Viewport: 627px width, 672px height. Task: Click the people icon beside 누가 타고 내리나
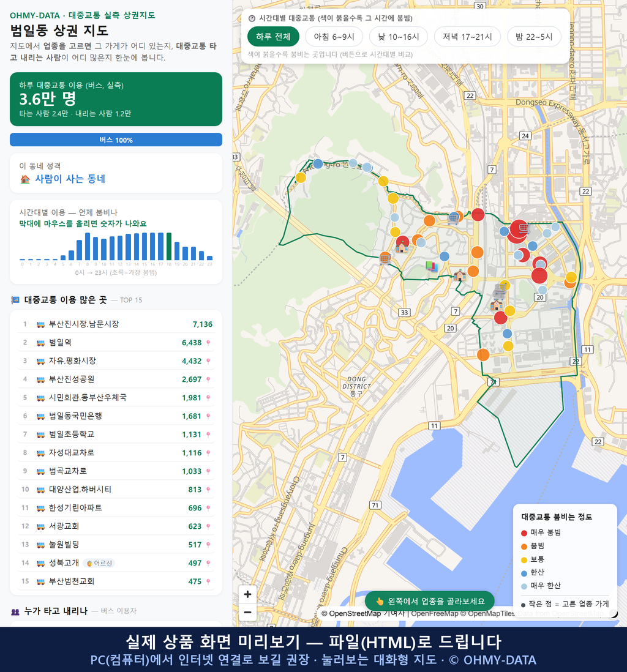point(15,611)
